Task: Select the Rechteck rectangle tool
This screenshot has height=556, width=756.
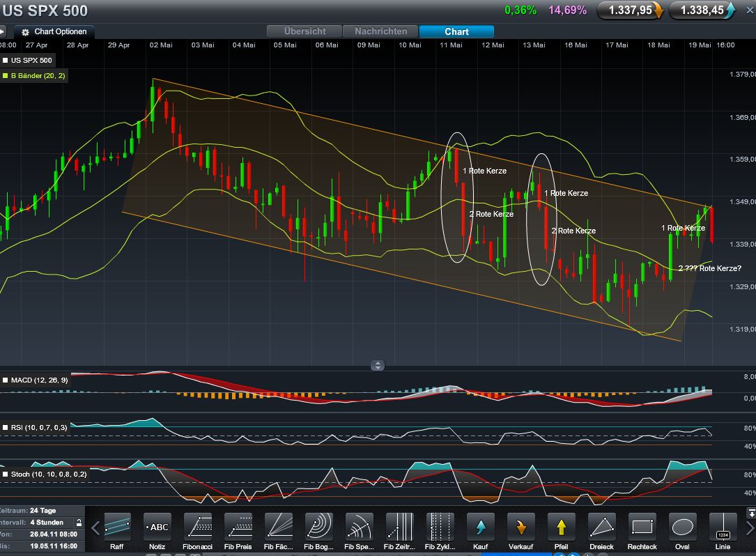Action: [642, 532]
